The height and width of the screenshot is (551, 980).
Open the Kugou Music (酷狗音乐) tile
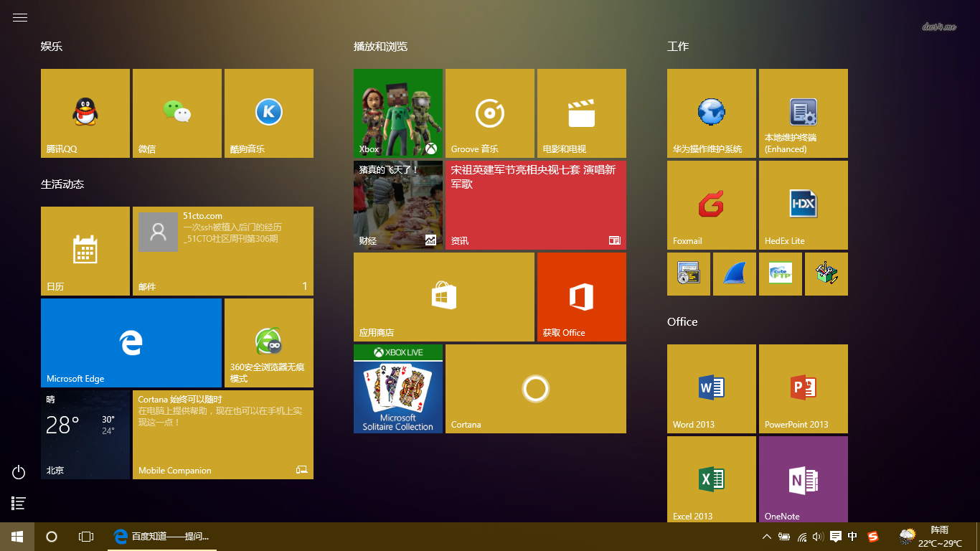(269, 113)
